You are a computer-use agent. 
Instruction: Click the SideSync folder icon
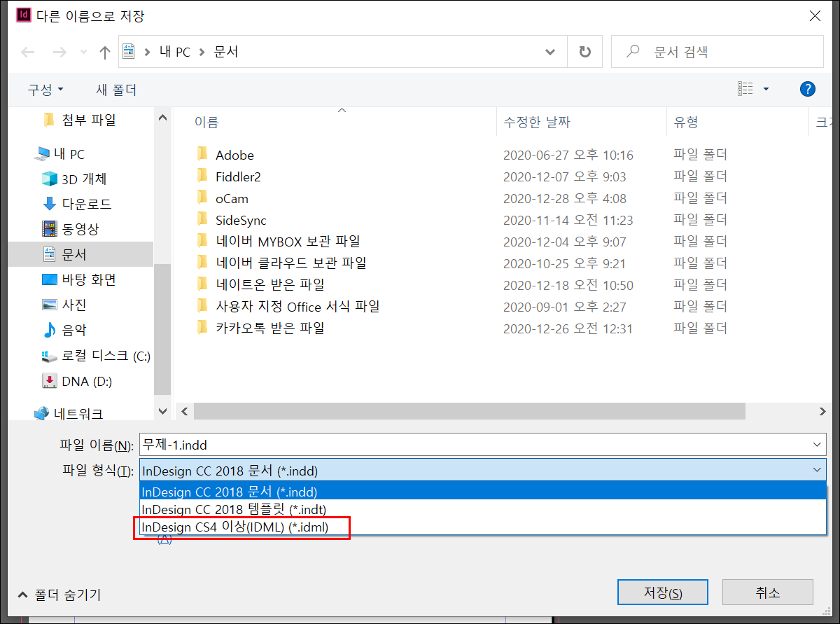click(x=202, y=219)
